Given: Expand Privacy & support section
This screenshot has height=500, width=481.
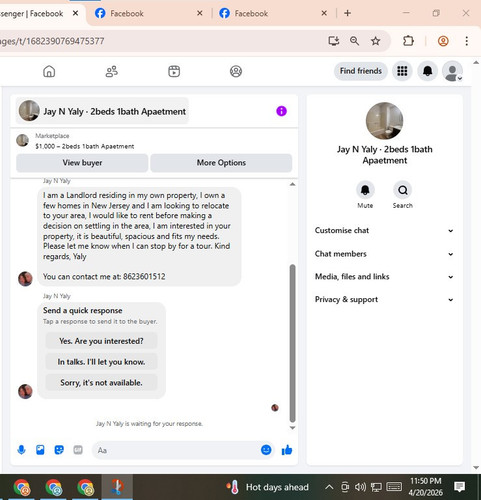Looking at the screenshot, I should (384, 299).
